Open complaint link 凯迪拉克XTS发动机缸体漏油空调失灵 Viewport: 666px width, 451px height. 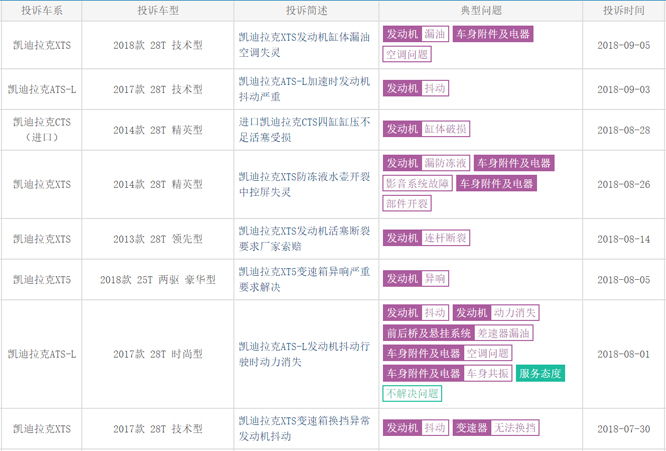(304, 45)
